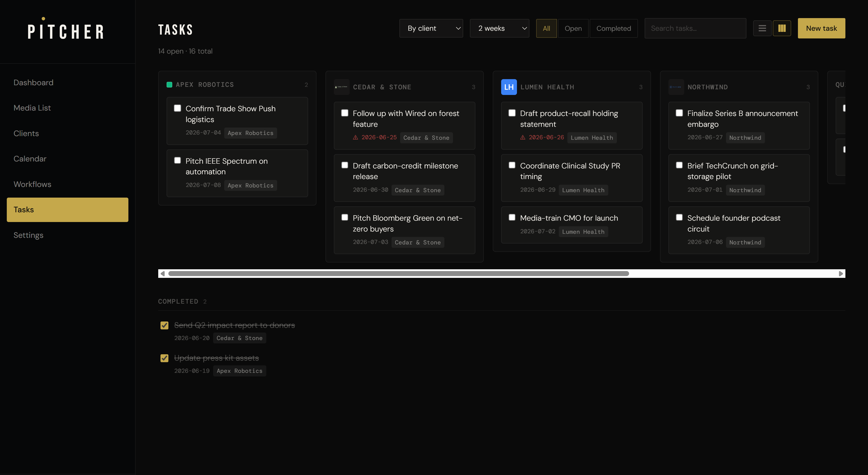Check Finalize Series B announcement embargo

click(x=679, y=113)
